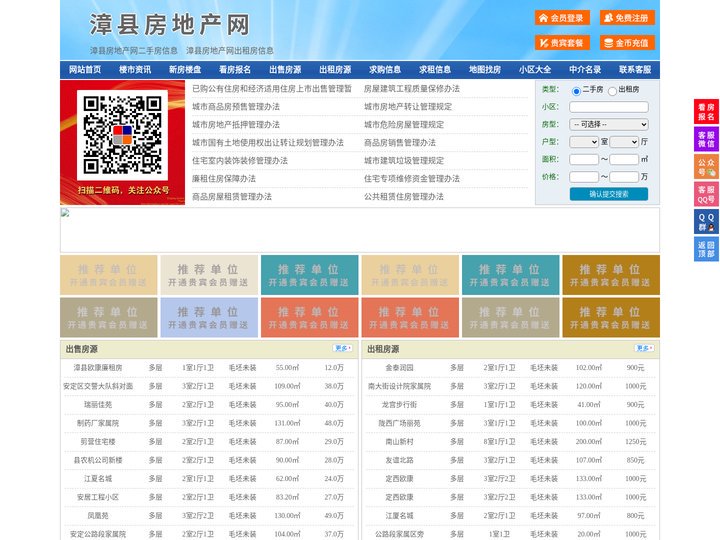The image size is (720, 540).
Task: Open the 求租信息 navigation item
Action: point(435,69)
